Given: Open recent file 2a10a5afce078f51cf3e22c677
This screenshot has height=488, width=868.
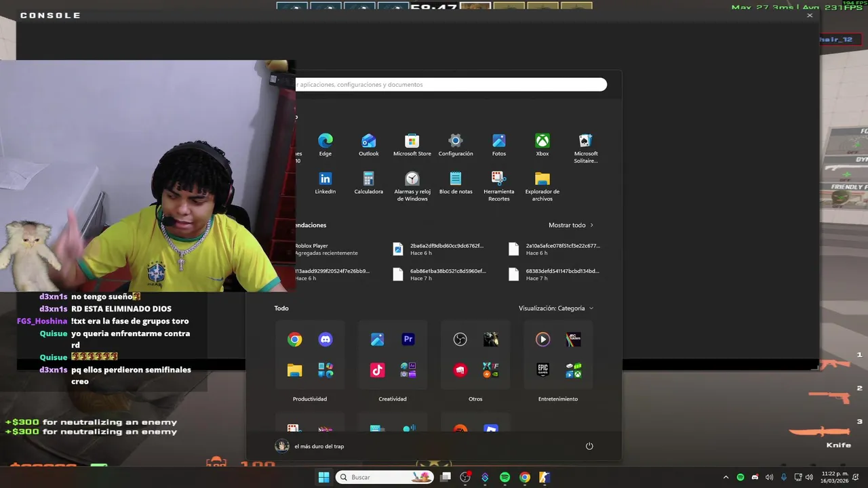Looking at the screenshot, I should 555,249.
